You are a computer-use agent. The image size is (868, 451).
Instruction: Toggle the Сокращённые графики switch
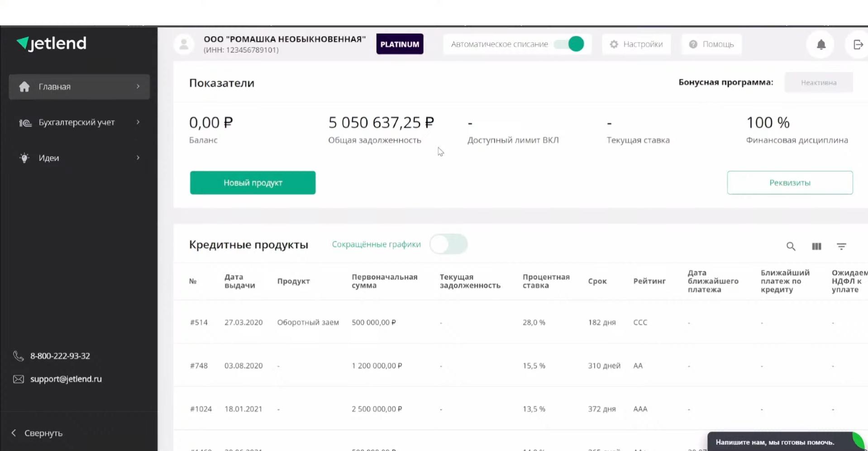tap(448, 244)
